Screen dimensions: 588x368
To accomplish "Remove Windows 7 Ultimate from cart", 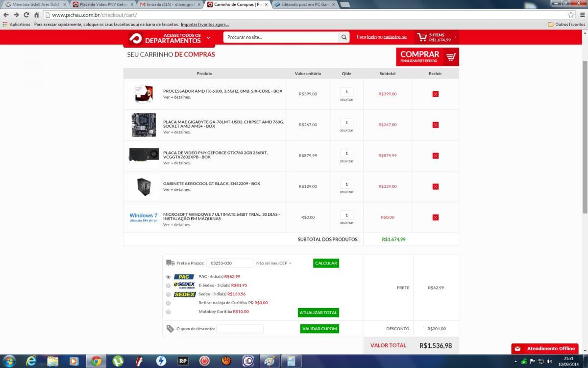I will (435, 217).
